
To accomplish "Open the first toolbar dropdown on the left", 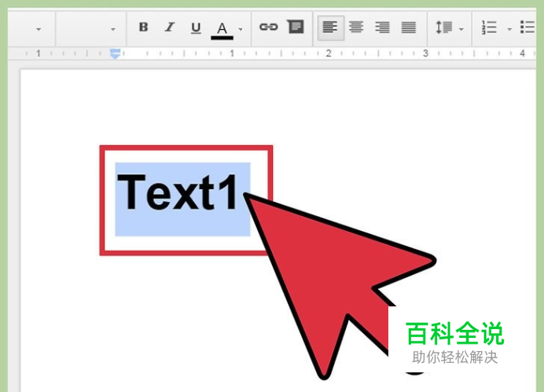I will [x=39, y=30].
